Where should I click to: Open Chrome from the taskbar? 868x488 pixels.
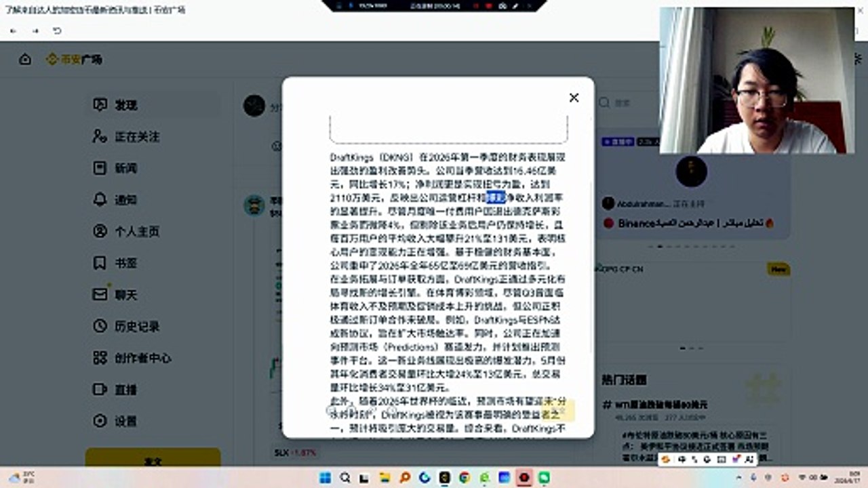point(465,477)
